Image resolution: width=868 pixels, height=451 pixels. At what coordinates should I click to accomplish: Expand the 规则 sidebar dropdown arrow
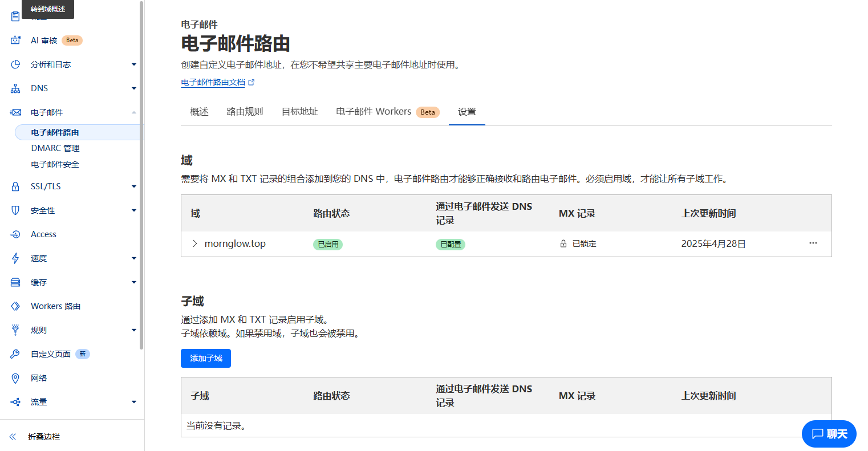(134, 330)
